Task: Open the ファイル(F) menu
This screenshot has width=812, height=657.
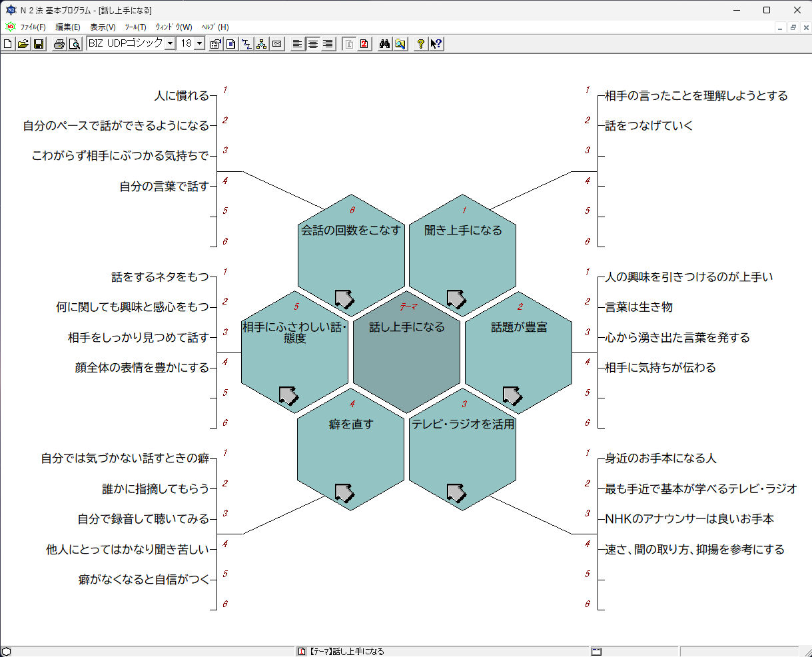Action: [x=33, y=27]
